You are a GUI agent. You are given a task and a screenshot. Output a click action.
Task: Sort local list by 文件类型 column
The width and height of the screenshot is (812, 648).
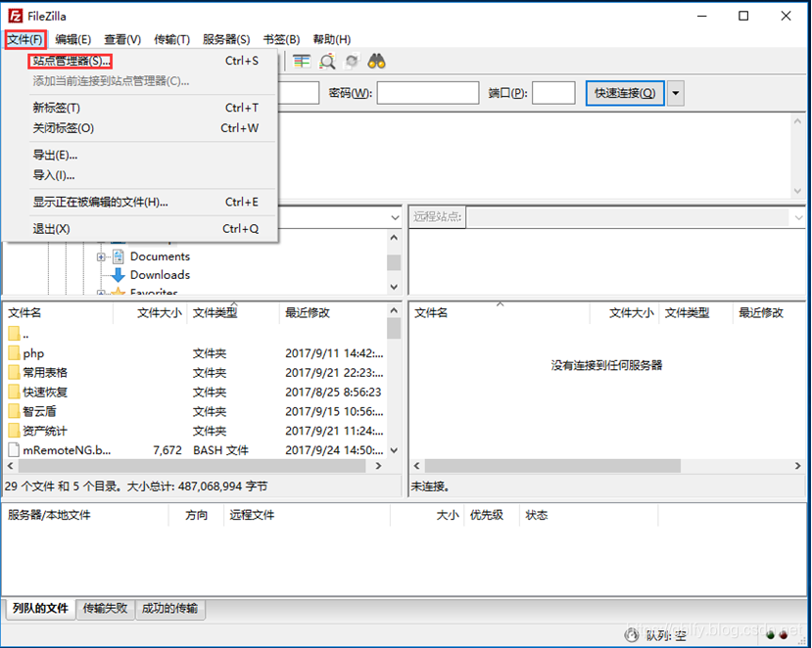233,312
